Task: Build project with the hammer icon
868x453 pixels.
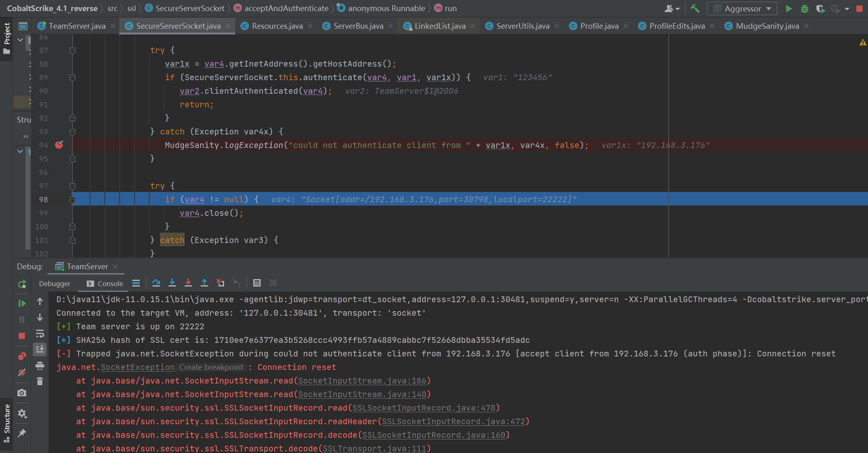Action: [695, 8]
